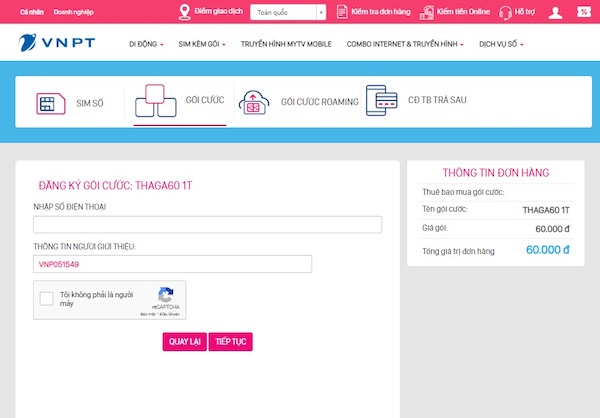600x418 pixels.
Task: Expand COMBO INTERNET & TRUYỀN HÌNH menu
Action: (405, 44)
